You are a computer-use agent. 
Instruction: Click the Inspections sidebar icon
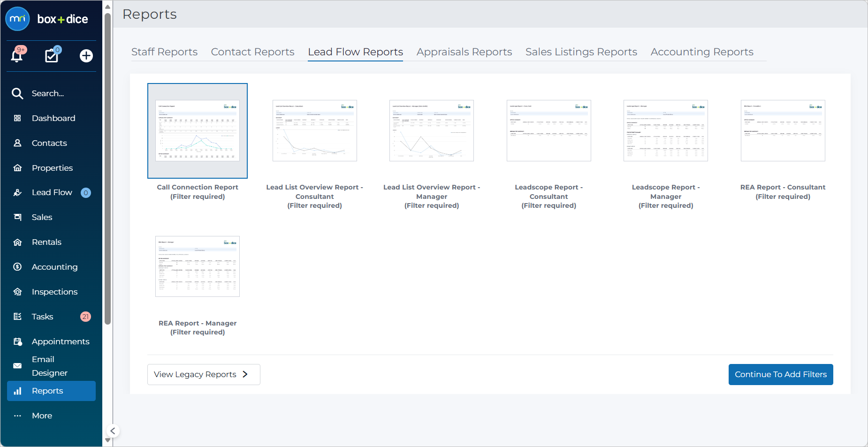pos(17,292)
